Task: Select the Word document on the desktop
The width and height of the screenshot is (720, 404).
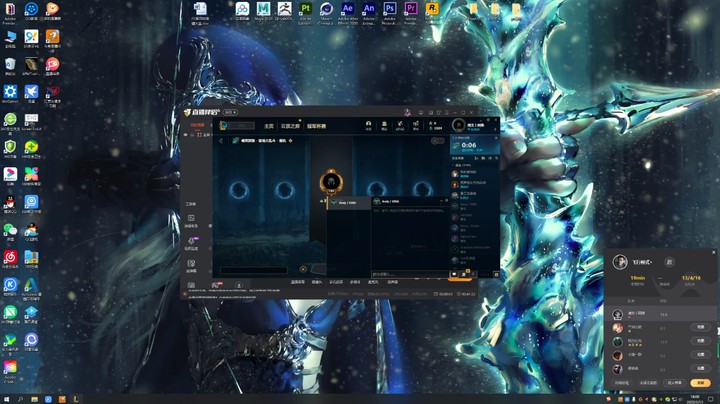Action: 200,9
